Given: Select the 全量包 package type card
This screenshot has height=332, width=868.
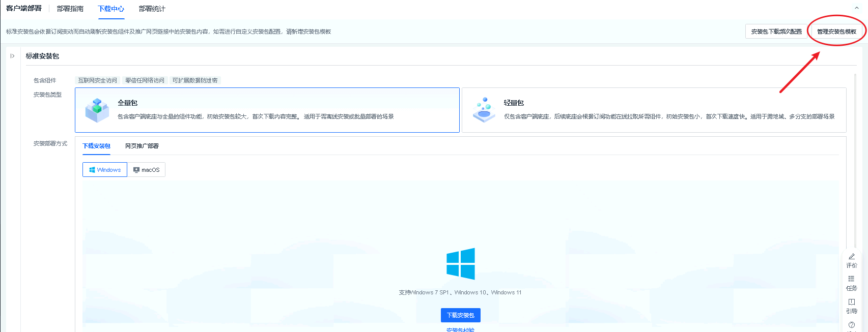Looking at the screenshot, I should pos(267,110).
